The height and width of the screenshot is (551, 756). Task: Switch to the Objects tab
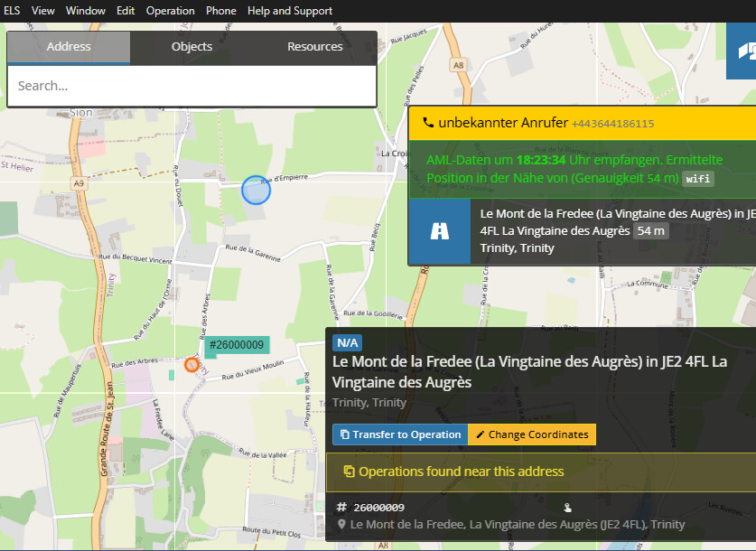pyautogui.click(x=191, y=47)
